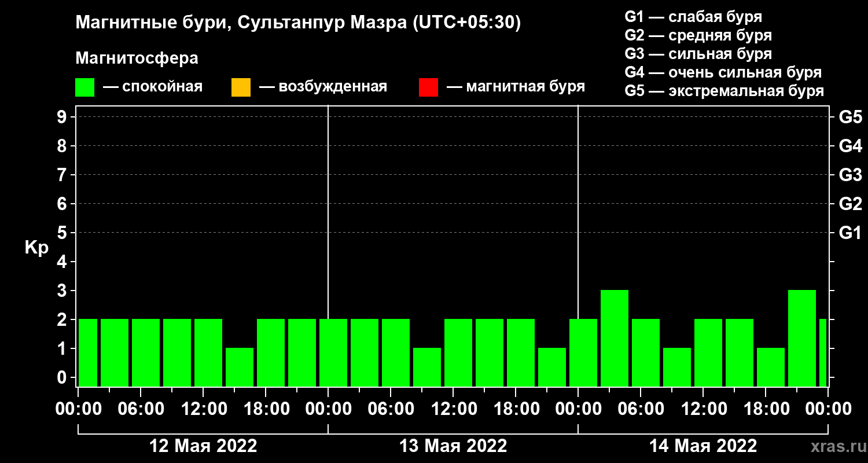Click the 'Kp' axis label

click(x=36, y=247)
